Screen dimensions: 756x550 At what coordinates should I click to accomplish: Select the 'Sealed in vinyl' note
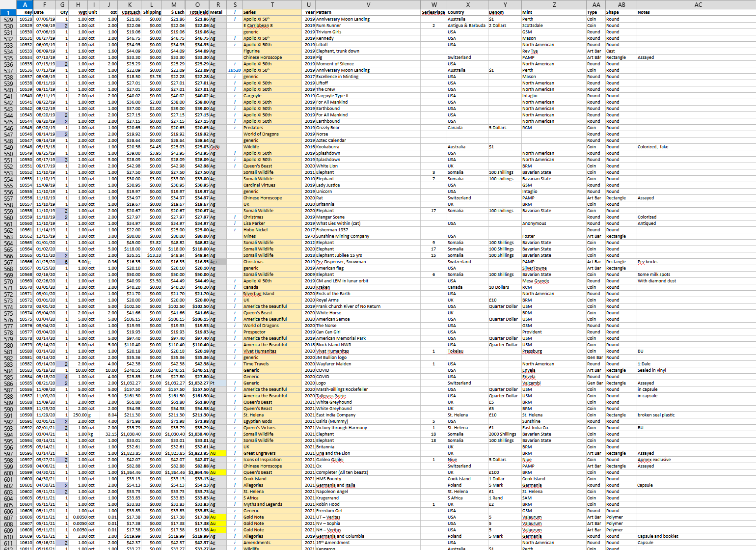[x=698, y=370]
